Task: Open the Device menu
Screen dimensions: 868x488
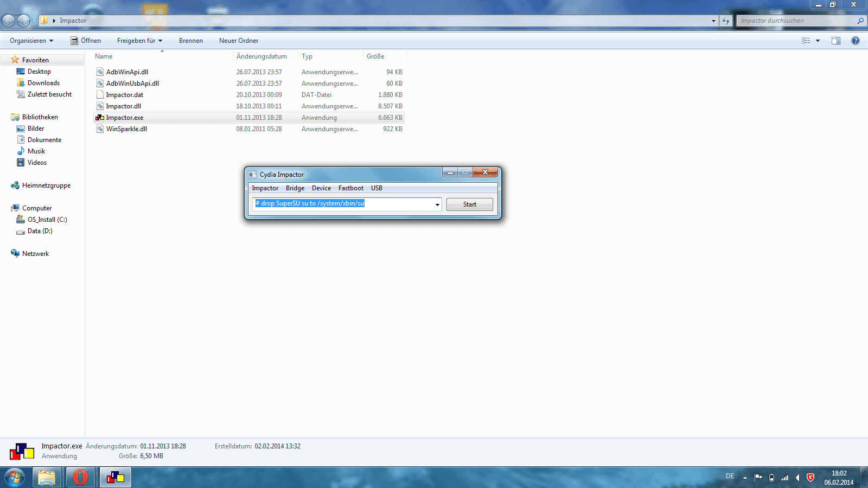Action: pos(321,188)
